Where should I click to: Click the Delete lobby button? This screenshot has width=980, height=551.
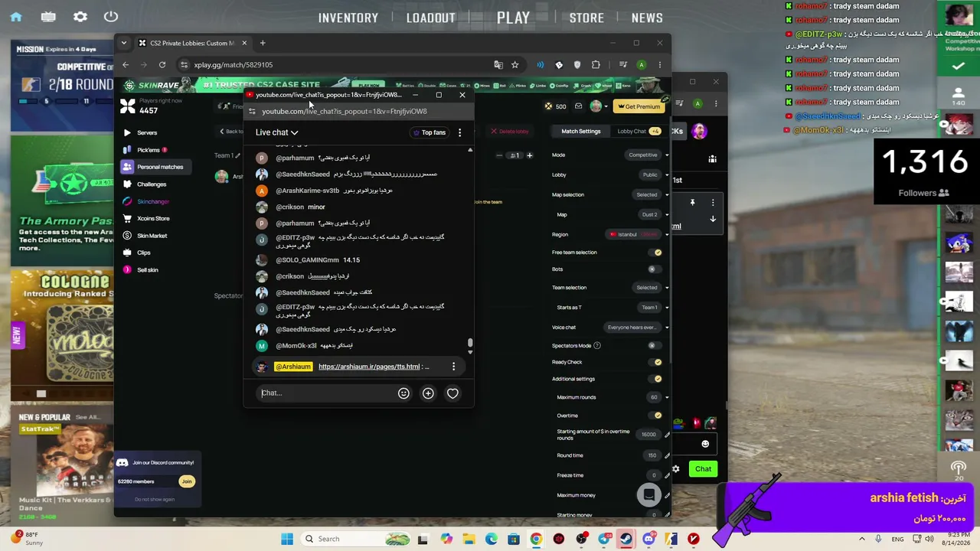pos(510,132)
